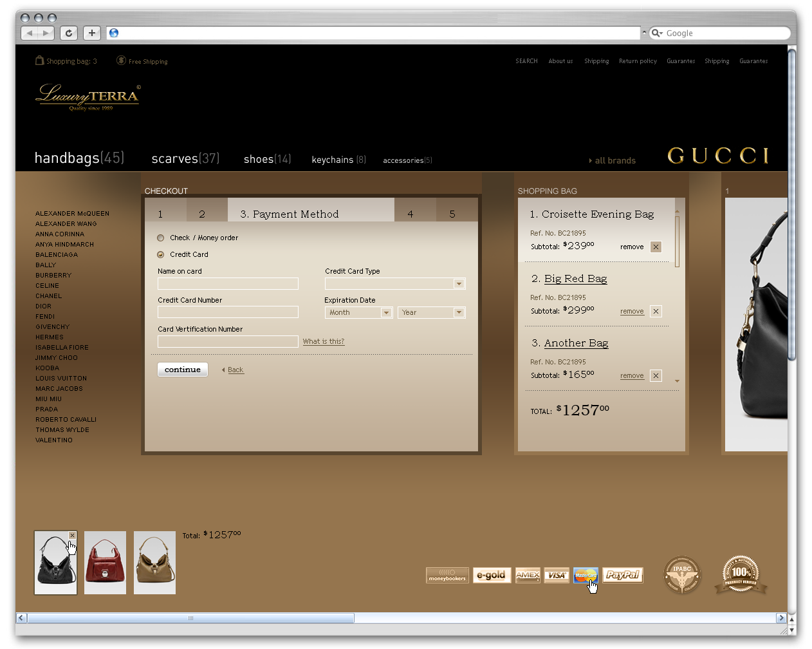Open the shopping bag icon at top
The height and width of the screenshot is (649, 812).
click(39, 61)
